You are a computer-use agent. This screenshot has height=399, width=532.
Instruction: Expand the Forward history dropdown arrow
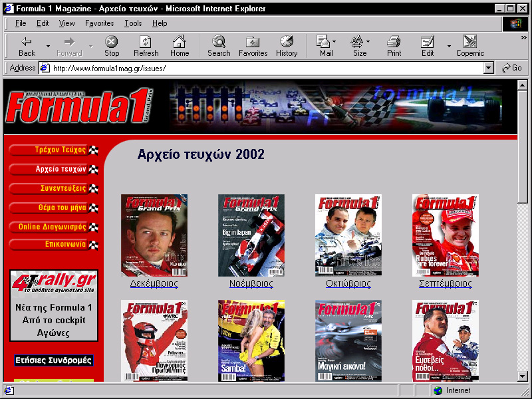(x=90, y=46)
